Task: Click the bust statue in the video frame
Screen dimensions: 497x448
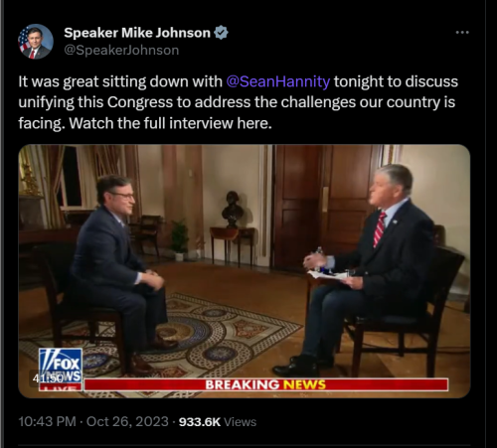Action: 233,210
